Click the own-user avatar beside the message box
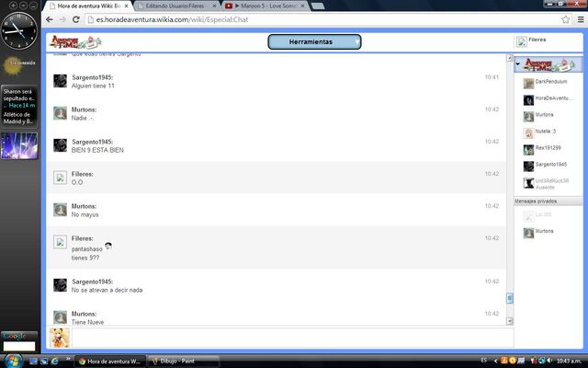Screen dimensions: 588x368 [60, 338]
